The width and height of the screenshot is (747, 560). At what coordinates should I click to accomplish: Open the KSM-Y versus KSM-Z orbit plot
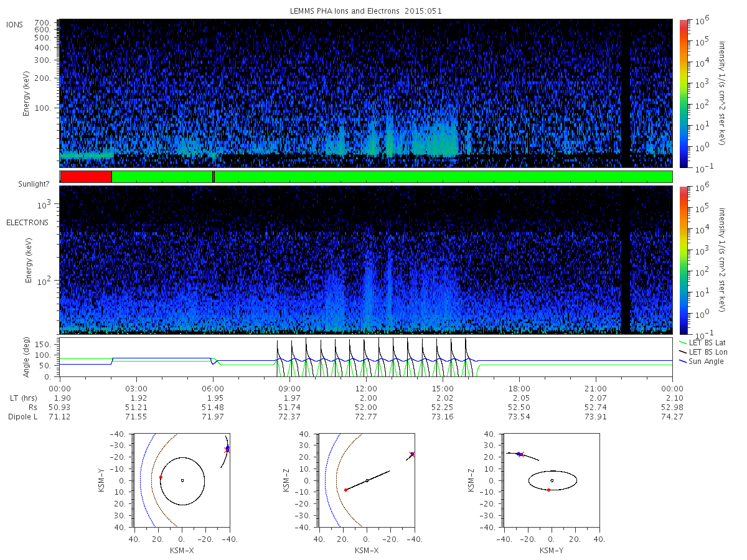[552, 480]
